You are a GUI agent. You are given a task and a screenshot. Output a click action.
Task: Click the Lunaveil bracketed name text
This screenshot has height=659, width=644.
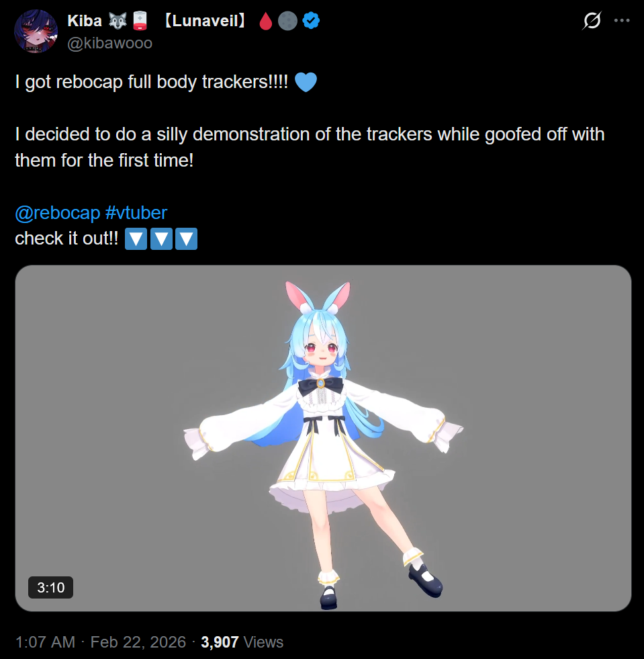point(205,21)
